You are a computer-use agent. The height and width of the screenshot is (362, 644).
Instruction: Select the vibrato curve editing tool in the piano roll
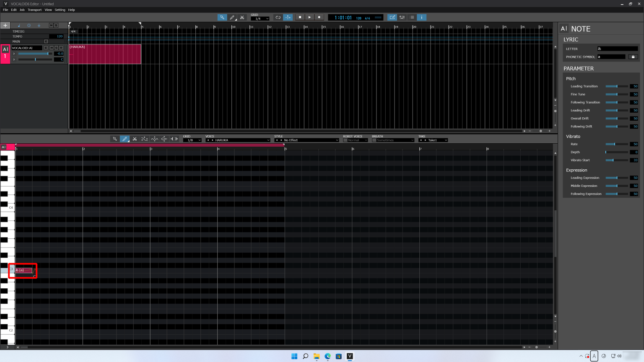tap(154, 139)
